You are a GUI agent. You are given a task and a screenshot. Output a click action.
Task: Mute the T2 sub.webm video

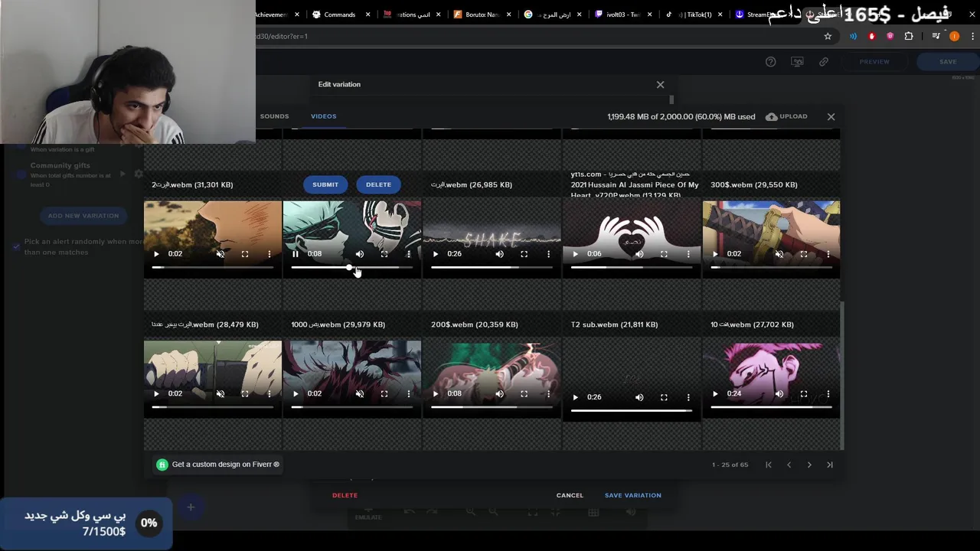click(639, 397)
